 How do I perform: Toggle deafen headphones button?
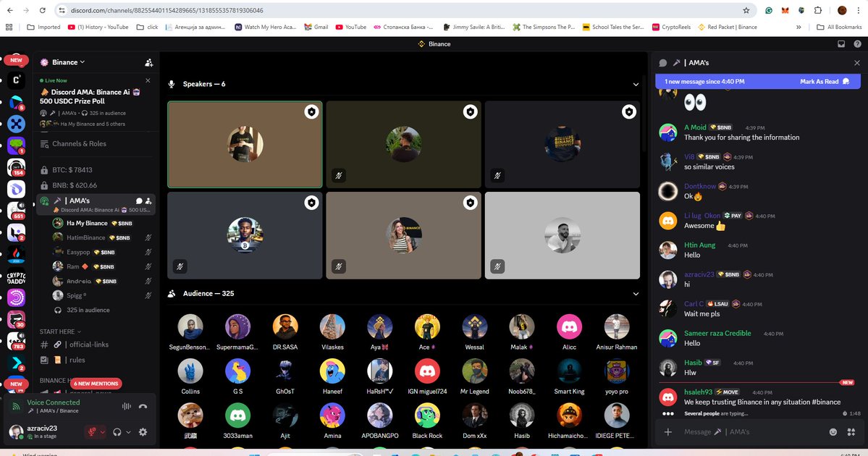pos(117,432)
